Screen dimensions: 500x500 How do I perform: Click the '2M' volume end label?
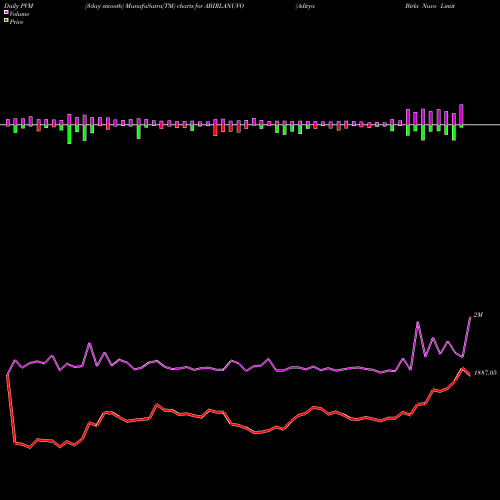point(478,315)
